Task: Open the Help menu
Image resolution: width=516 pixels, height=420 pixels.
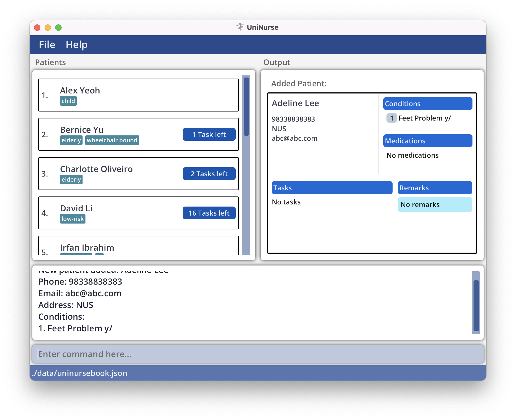Action: [76, 45]
